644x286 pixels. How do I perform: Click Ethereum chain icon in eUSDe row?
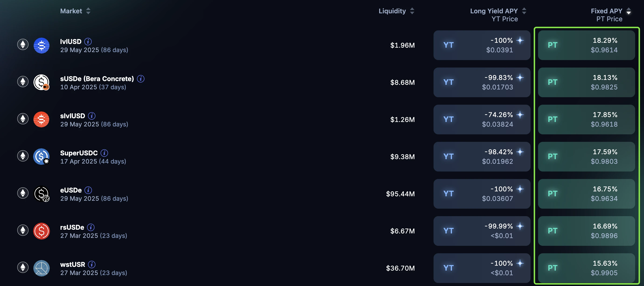[x=23, y=193]
